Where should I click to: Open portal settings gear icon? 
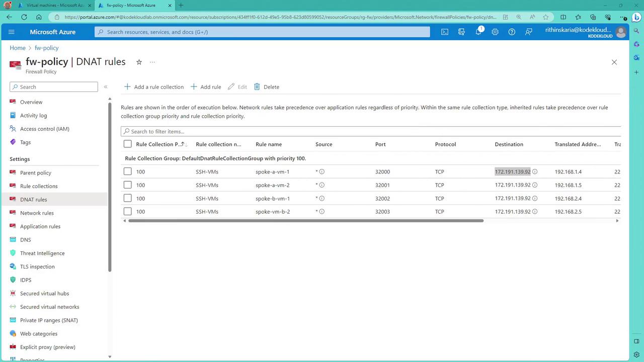[x=495, y=32]
